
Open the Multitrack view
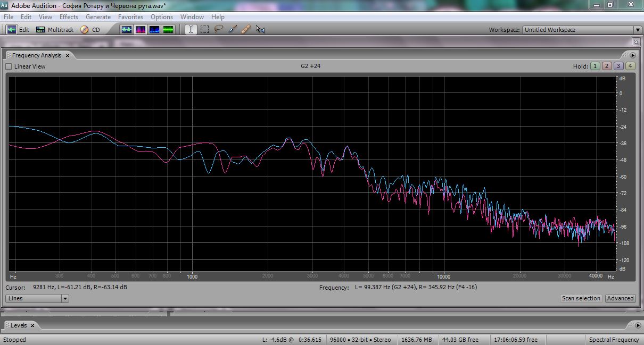(54, 30)
